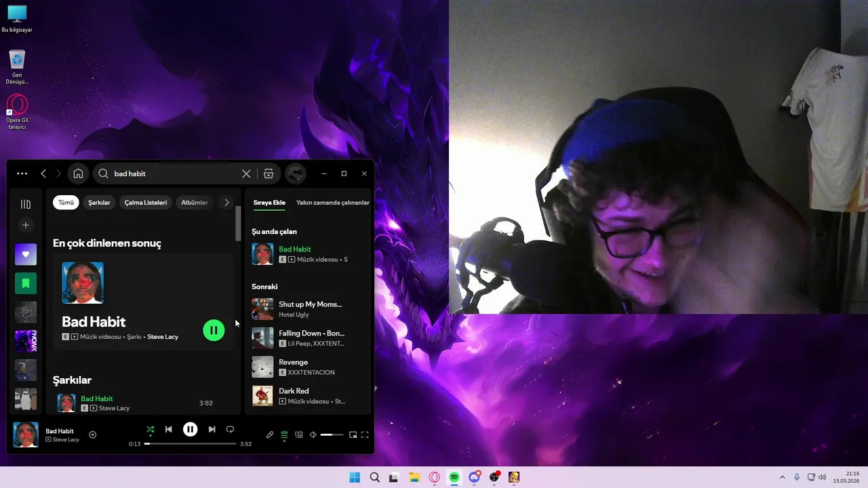
Task: Select the Şarkılar filter chip
Action: point(99,203)
